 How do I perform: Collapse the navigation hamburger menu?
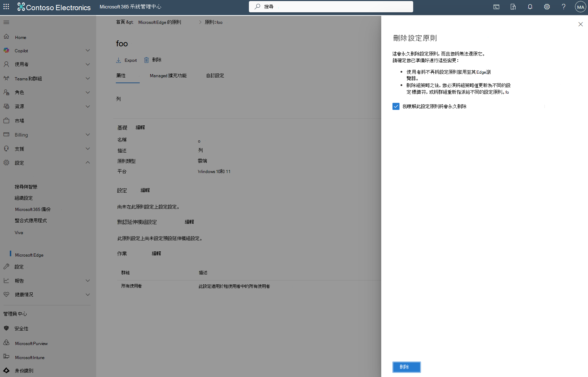tap(6, 22)
